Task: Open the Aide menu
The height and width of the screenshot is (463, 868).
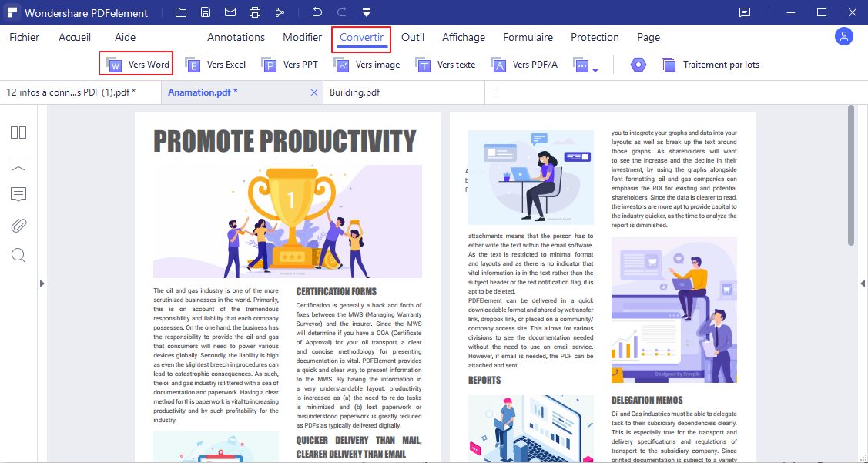Action: tap(125, 37)
